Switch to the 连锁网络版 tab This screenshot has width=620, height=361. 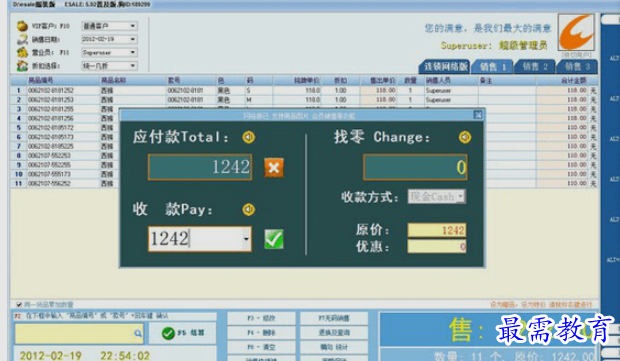tap(446, 66)
